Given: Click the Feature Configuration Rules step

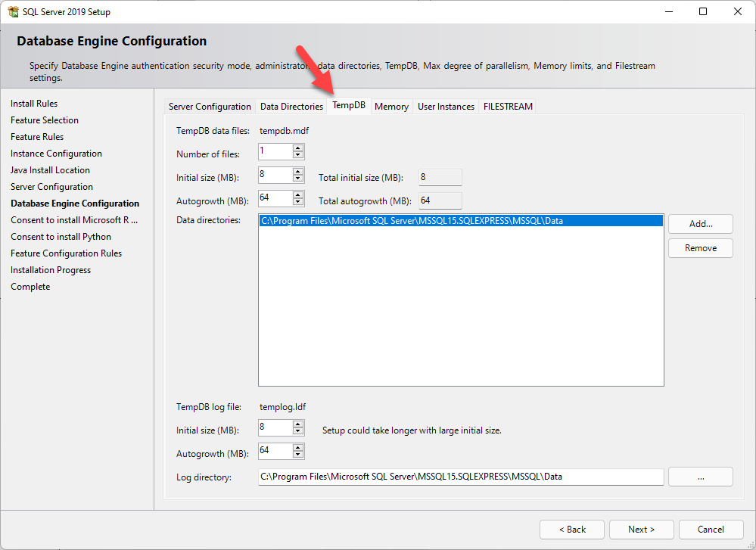Looking at the screenshot, I should pos(66,253).
